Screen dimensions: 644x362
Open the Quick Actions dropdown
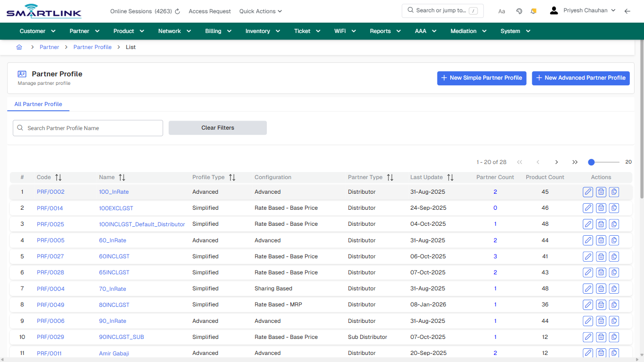(260, 11)
